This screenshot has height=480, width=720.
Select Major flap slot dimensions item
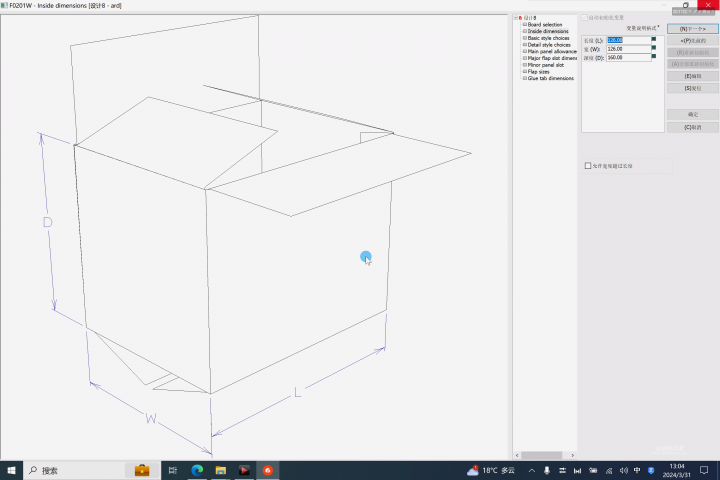pos(552,58)
